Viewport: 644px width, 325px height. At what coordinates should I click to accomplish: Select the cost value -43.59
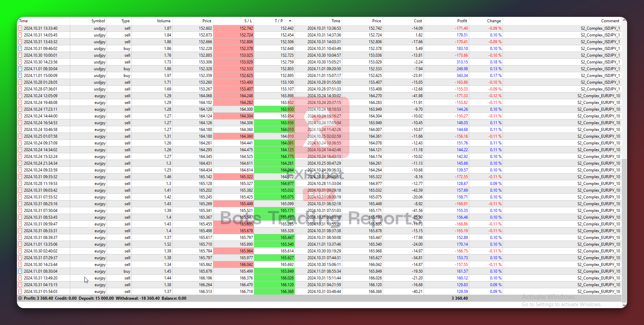pos(417,190)
